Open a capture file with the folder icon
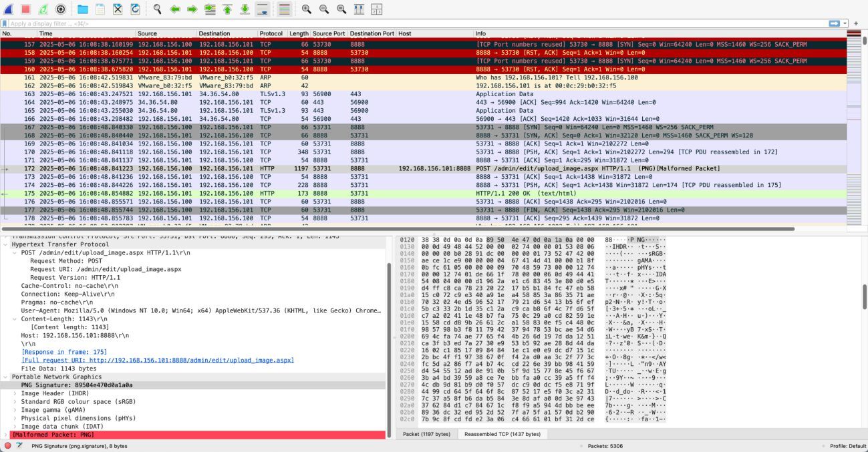Viewport: 868px width, 452px height. click(x=83, y=9)
